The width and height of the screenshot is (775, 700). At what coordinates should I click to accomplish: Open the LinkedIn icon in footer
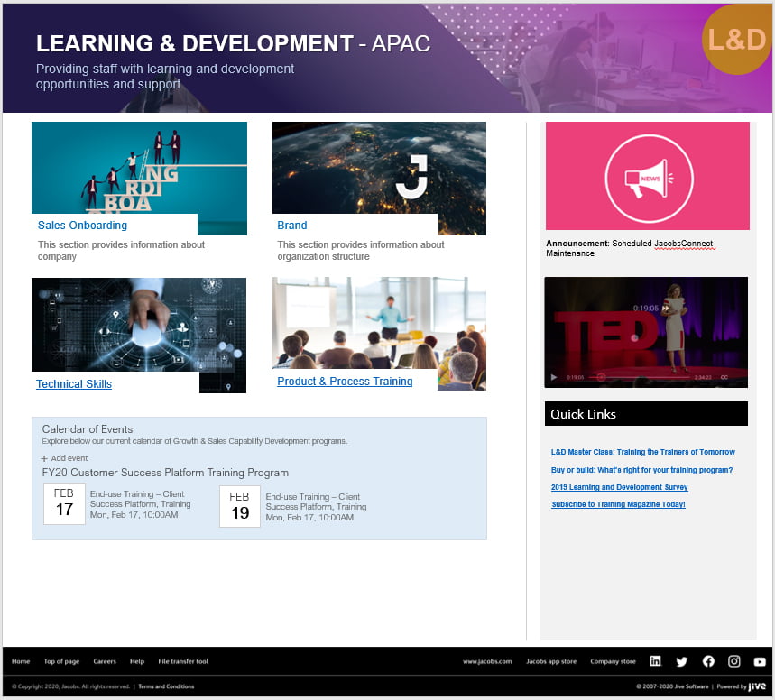tap(655, 661)
